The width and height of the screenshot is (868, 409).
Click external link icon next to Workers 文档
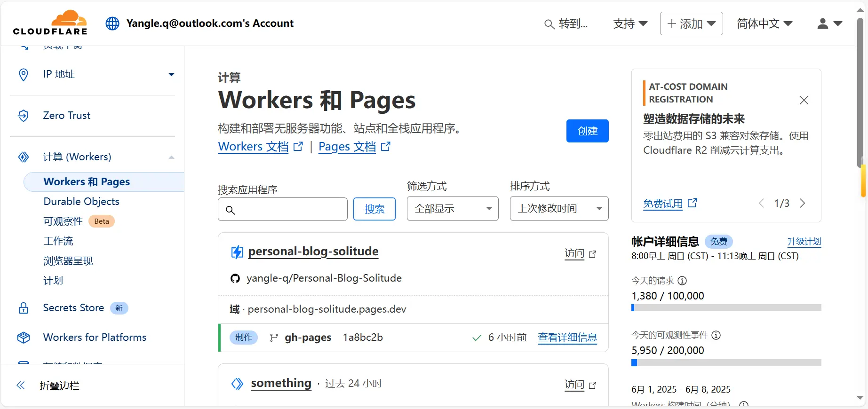tap(298, 147)
